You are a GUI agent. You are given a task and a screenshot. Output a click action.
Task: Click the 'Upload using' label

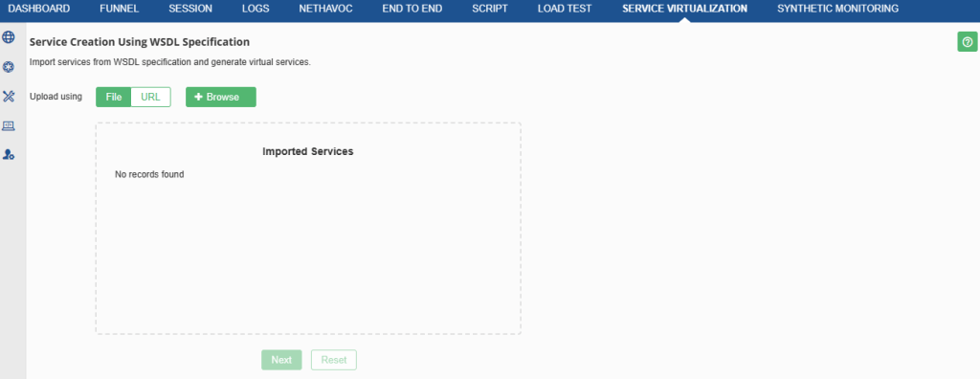coord(56,97)
